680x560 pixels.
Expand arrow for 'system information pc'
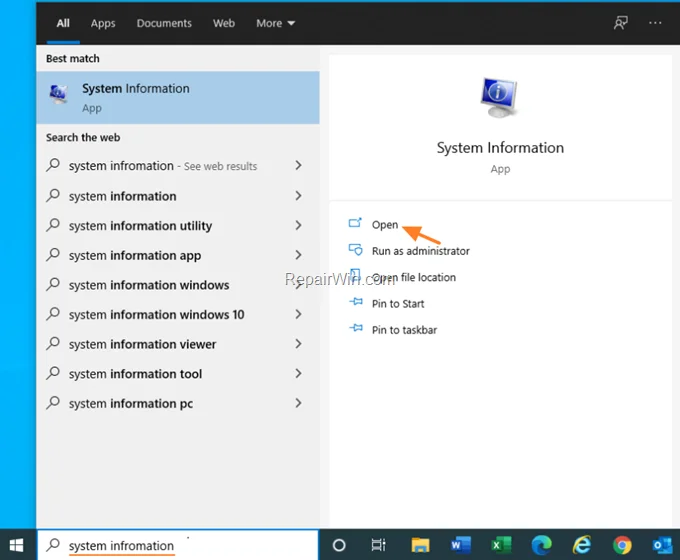point(298,403)
